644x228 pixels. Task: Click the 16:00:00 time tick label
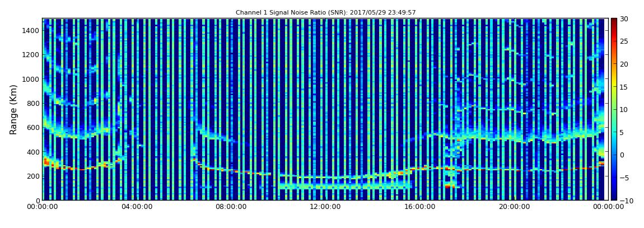tap(420, 207)
